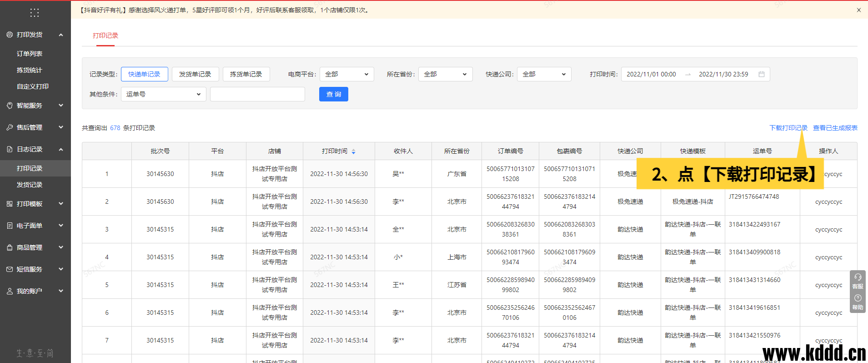Select the 打印记录 tab
868x363 pixels.
(x=105, y=35)
